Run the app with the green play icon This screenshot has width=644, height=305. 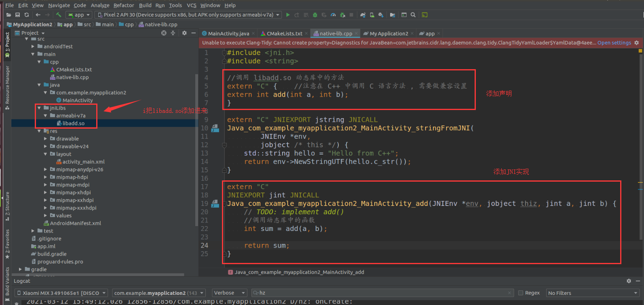coord(288,15)
